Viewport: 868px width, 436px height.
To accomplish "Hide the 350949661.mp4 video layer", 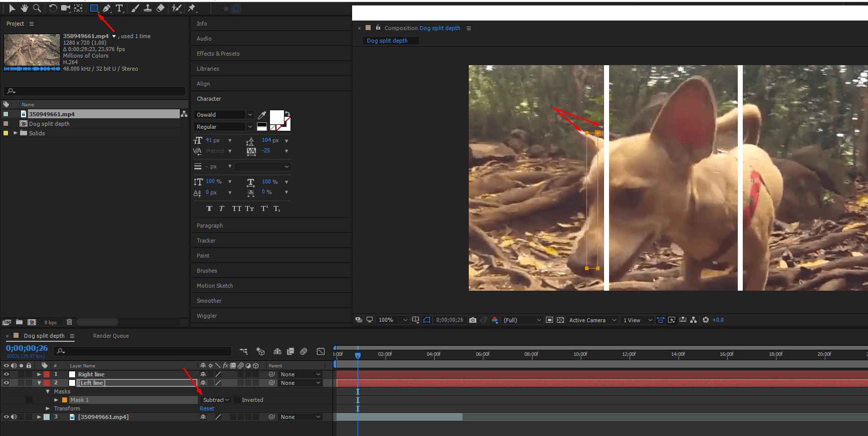I will point(7,417).
